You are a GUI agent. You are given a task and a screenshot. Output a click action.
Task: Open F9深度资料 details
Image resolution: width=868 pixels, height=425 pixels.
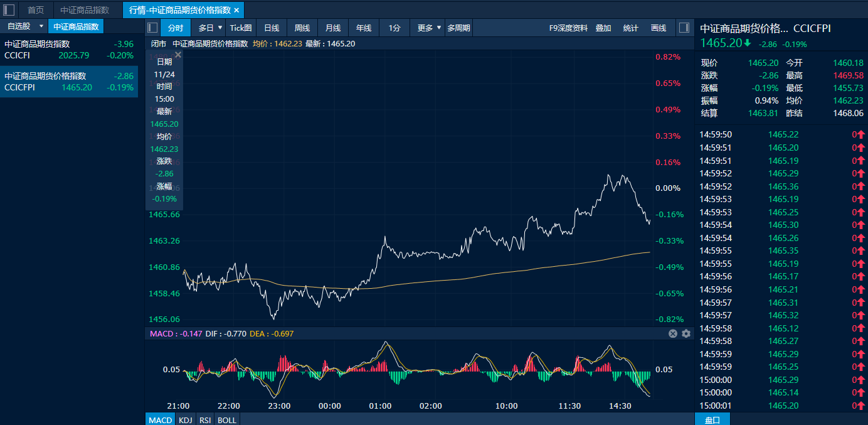point(568,28)
